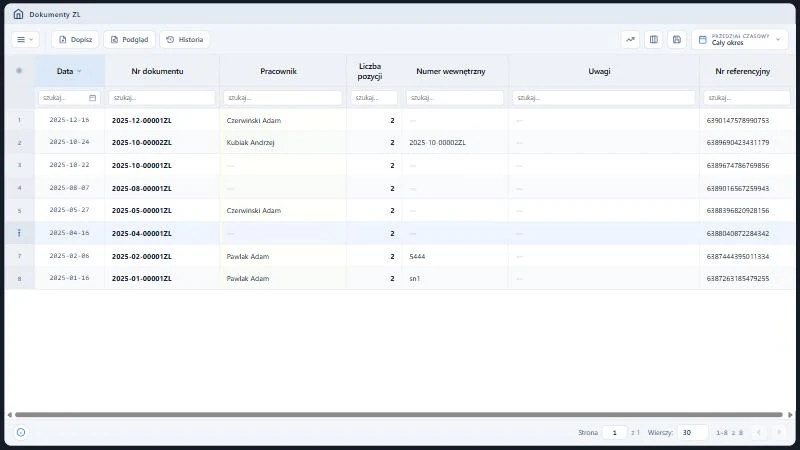Click the home icon beside Dokumenty ZL
This screenshot has height=450, width=800.
pyautogui.click(x=18, y=14)
